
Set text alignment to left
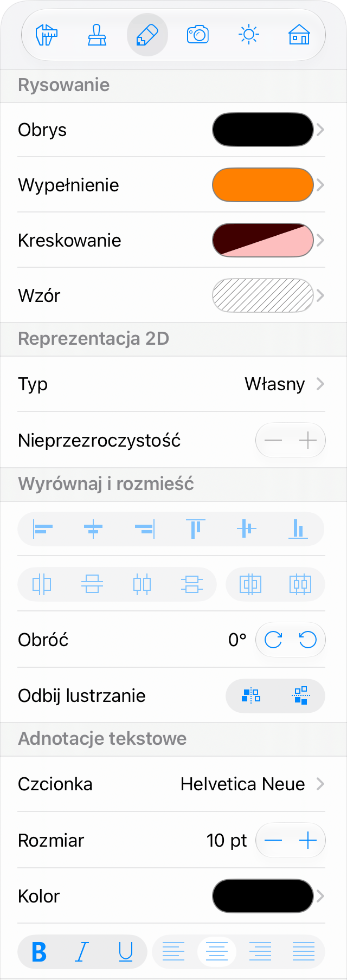[173, 952]
